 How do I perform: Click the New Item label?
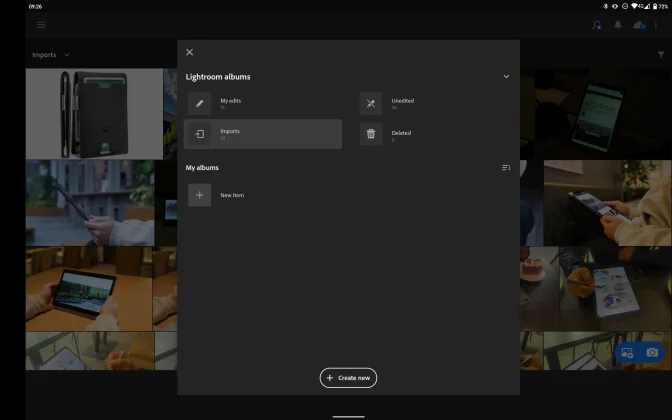[x=232, y=195]
